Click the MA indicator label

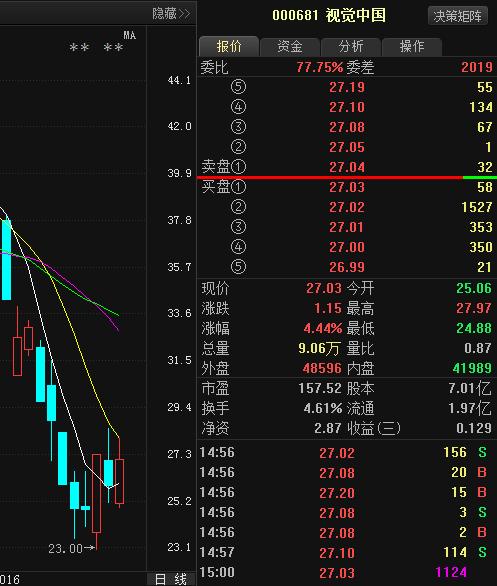pos(129,36)
